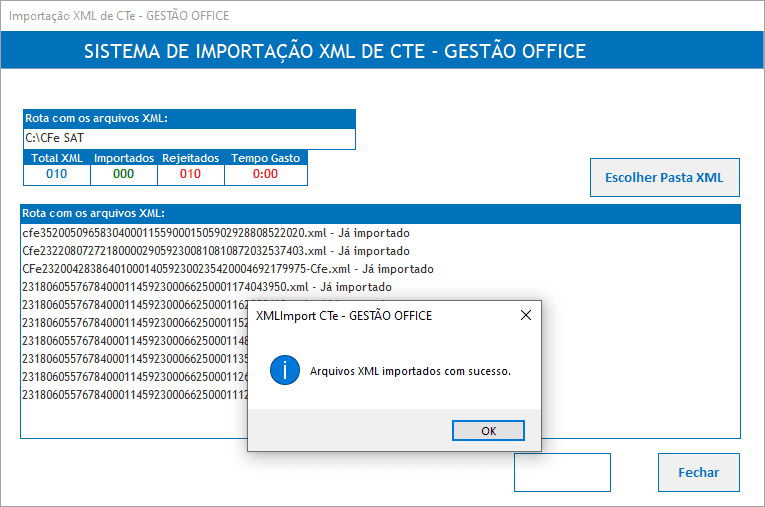765x507 pixels.
Task: Click the Rejeitados value 010
Action: point(190,174)
